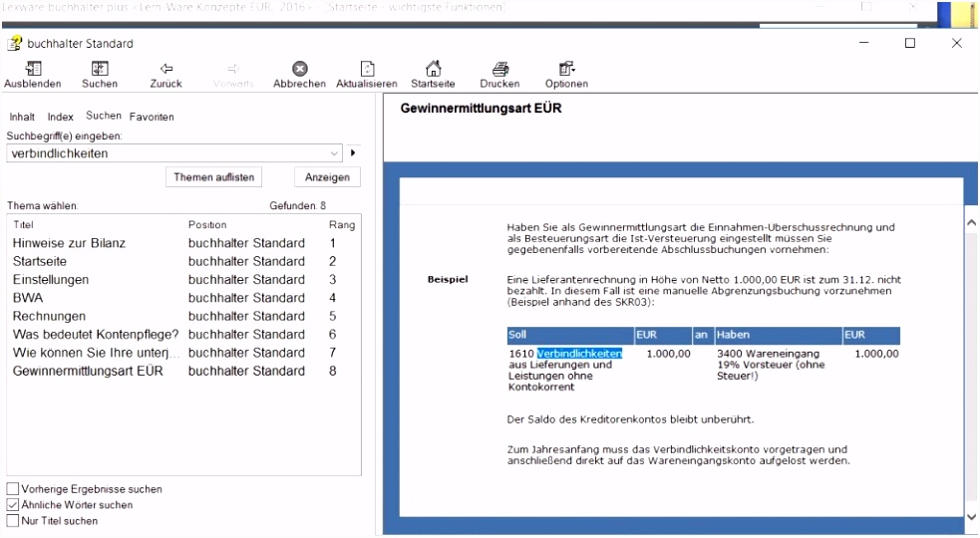Image resolution: width=980 pixels, height=538 pixels.
Task: Click the Abbrechen stop icon
Action: tap(299, 69)
